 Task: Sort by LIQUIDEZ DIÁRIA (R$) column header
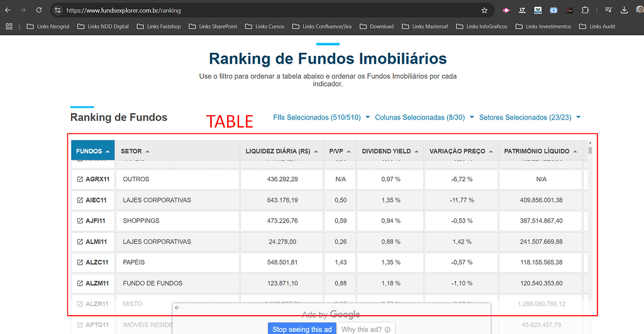point(282,151)
